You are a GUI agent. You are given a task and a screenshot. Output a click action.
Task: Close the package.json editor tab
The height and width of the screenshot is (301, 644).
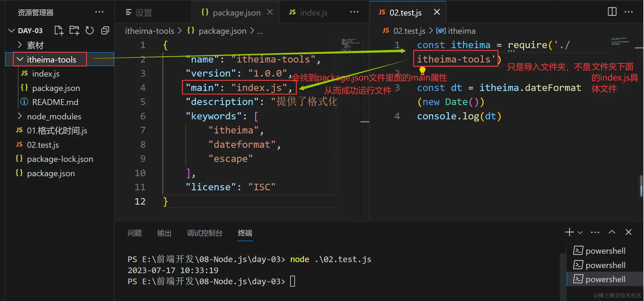point(270,12)
